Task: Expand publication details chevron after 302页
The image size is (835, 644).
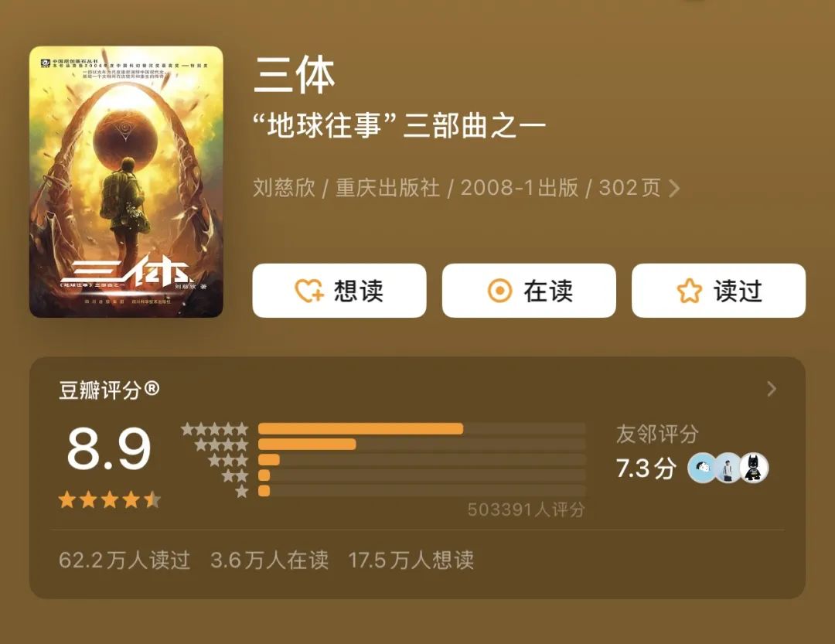Action: click(x=674, y=188)
